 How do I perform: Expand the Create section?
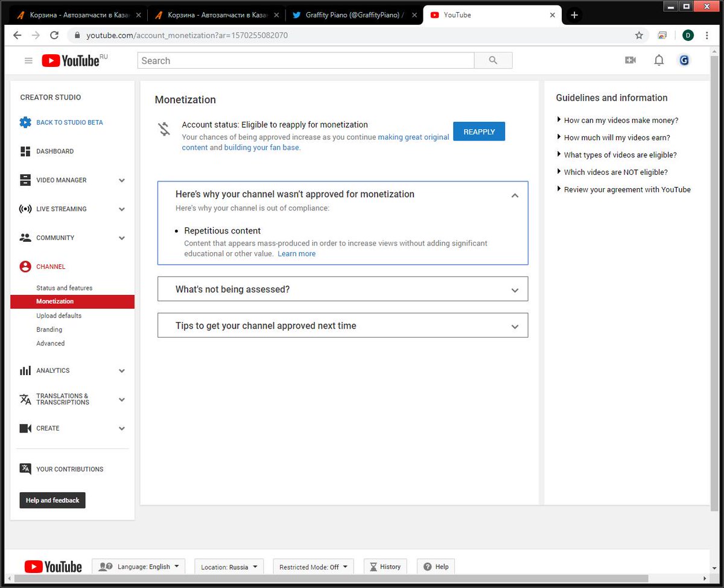[122, 429]
